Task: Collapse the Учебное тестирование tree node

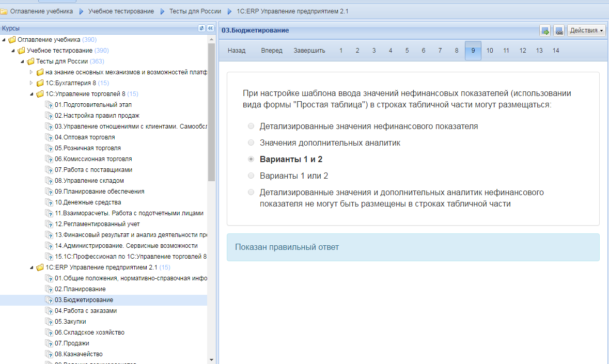Action: tap(13, 51)
